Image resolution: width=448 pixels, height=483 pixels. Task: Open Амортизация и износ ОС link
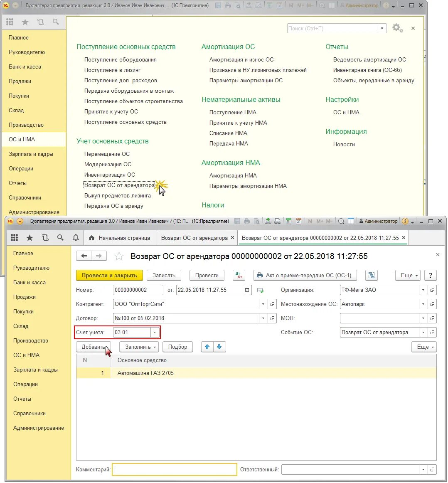[241, 59]
